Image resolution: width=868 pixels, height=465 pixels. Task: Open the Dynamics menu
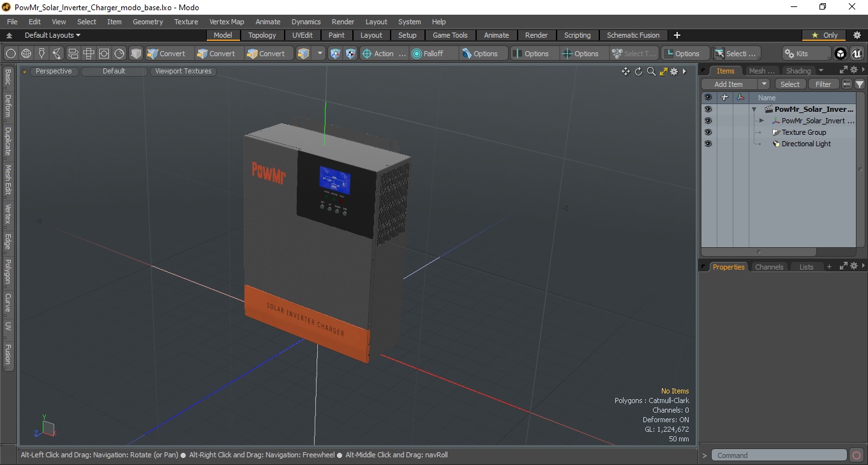tap(306, 22)
